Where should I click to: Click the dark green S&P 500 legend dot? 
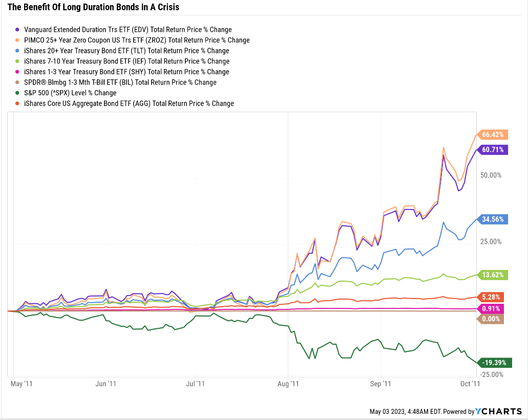click(x=17, y=93)
